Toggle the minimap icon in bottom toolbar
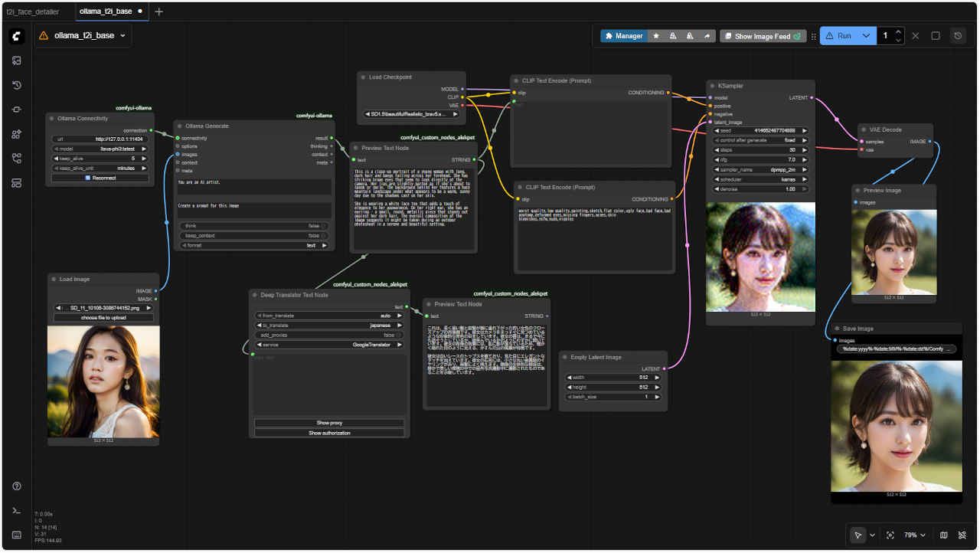Image resolution: width=980 pixels, height=553 pixels. 943,535
